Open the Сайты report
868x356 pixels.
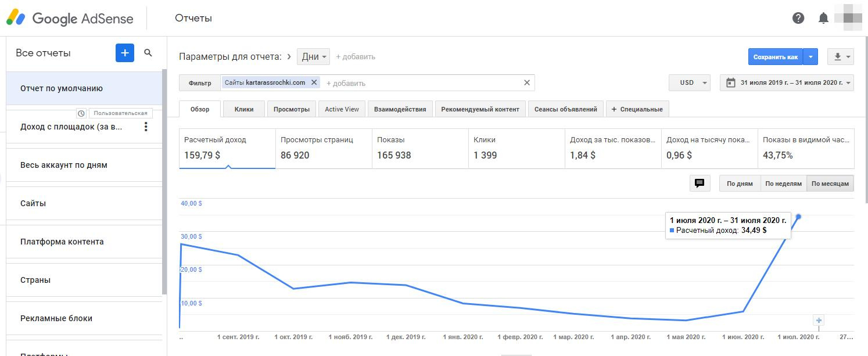pyautogui.click(x=84, y=203)
